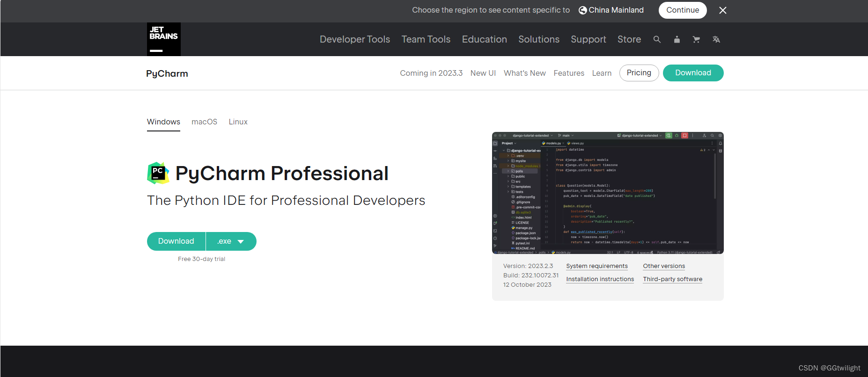Image resolution: width=868 pixels, height=377 pixels.
Task: Click the Free 30-day trial text
Action: point(201,259)
